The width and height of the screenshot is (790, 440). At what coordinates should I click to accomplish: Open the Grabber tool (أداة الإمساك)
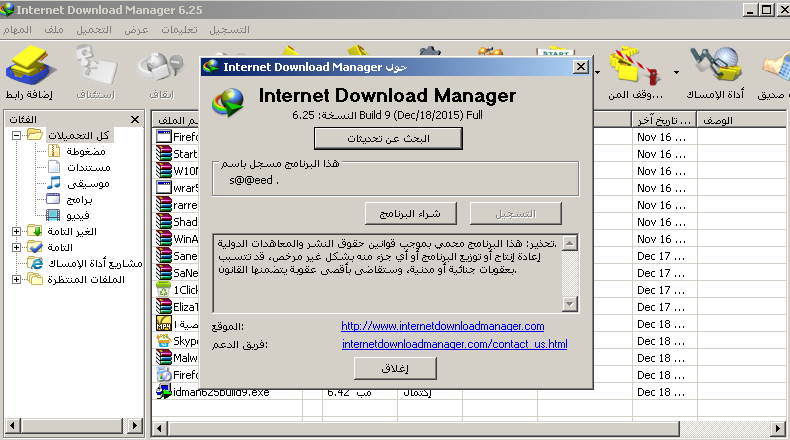718,72
